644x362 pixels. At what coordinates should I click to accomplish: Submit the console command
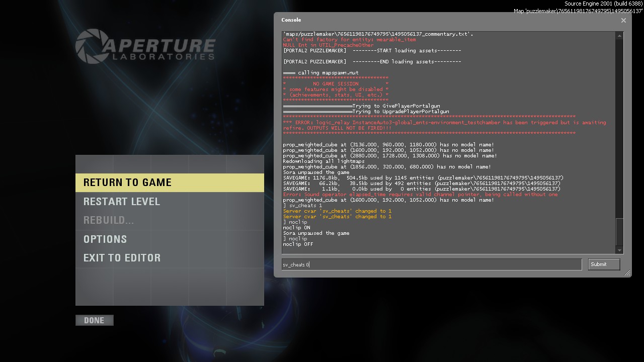(604, 264)
